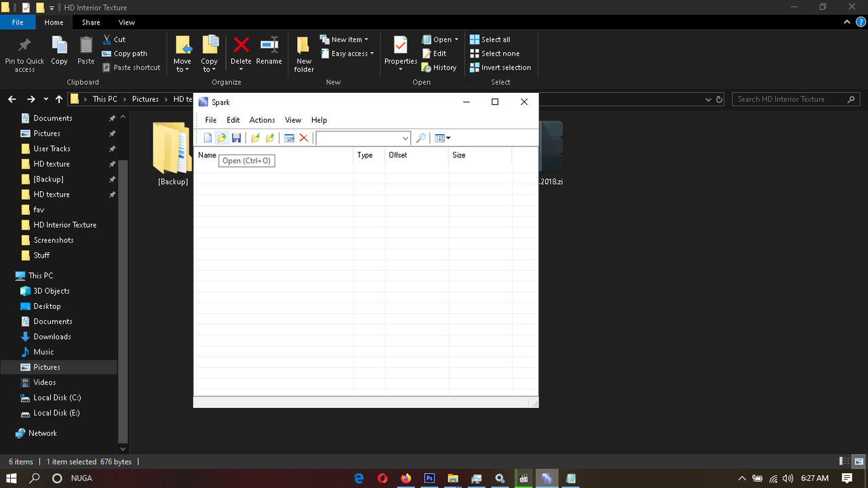Switch Explorer to details view
This screenshot has width=868, height=488.
845,462
